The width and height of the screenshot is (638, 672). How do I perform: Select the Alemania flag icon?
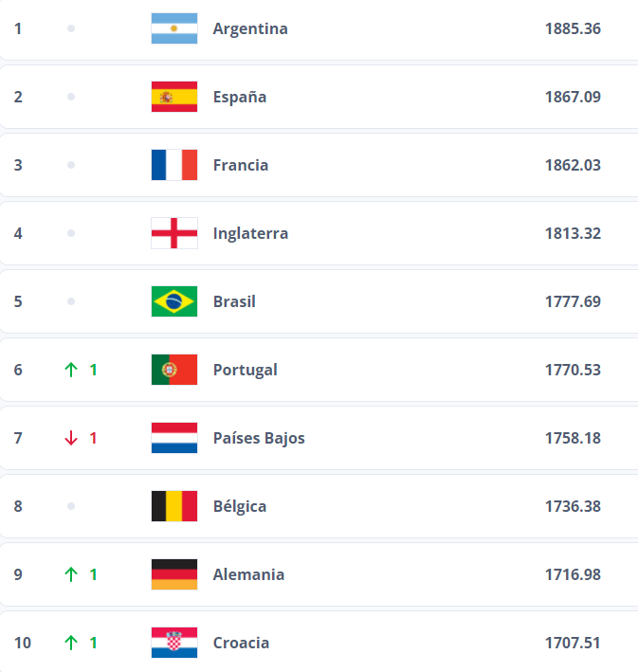point(174,574)
